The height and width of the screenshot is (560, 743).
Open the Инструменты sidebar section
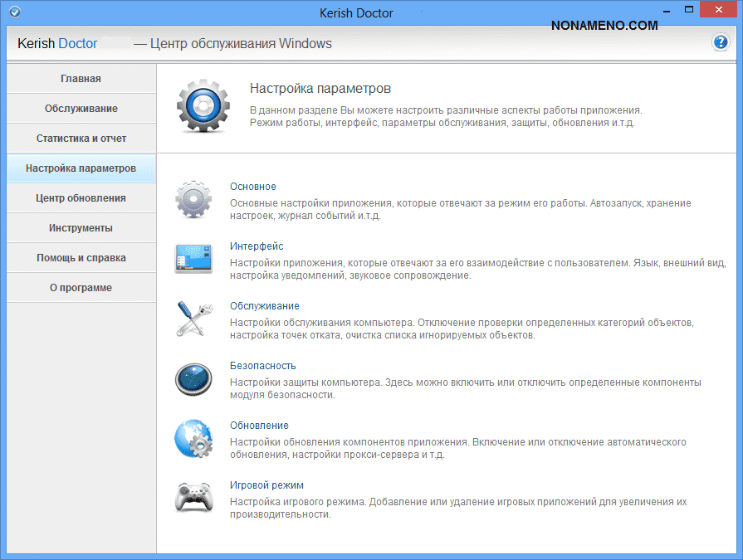(81, 228)
